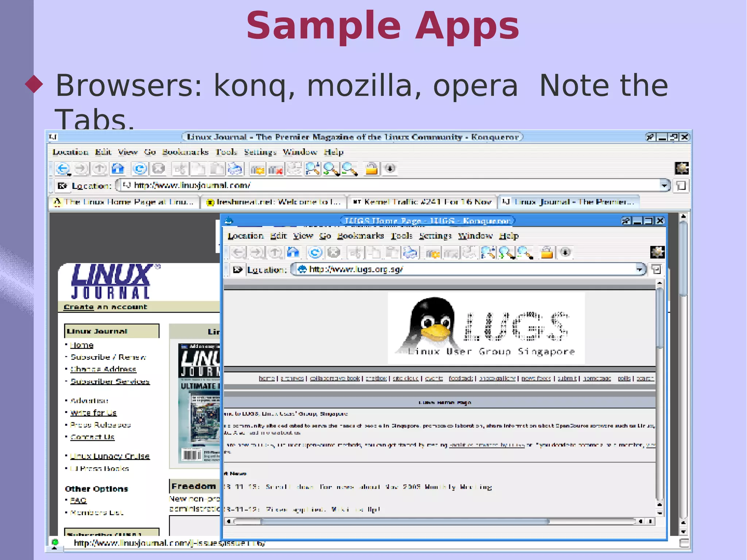
Task: Click the Go button beside LUGS URL
Action: point(656,270)
